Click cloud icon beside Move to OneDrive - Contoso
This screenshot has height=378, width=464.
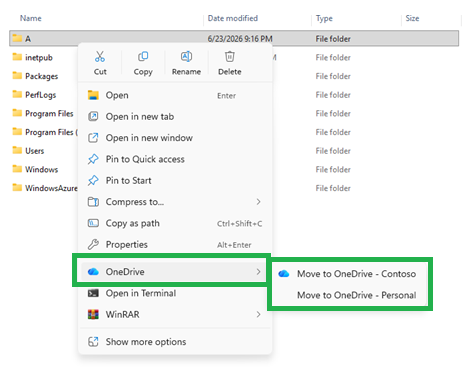pos(284,274)
